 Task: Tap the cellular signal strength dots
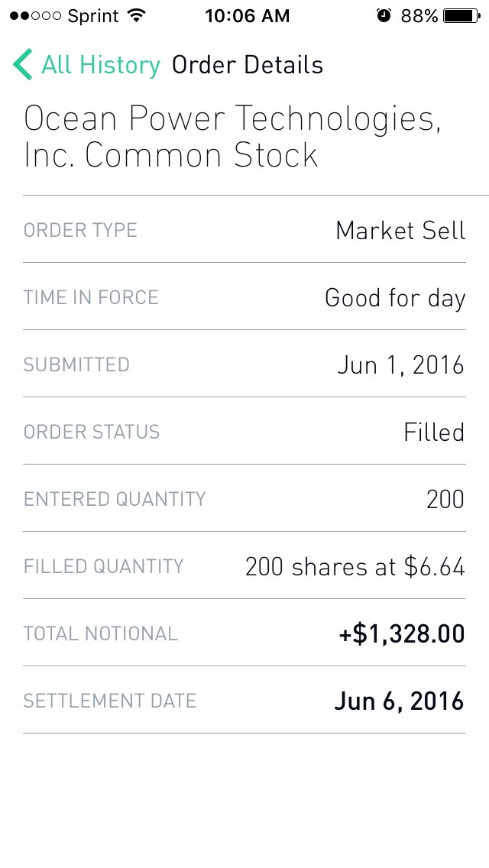click(x=36, y=16)
